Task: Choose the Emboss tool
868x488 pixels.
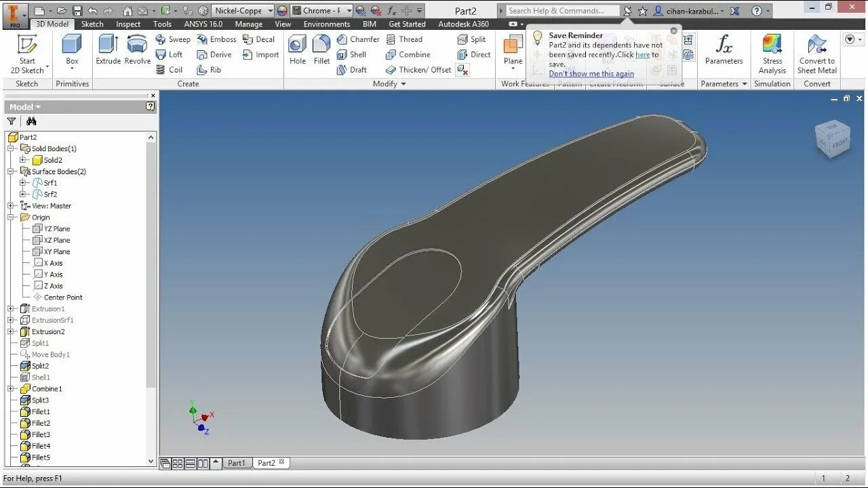Action: pyautogui.click(x=217, y=39)
